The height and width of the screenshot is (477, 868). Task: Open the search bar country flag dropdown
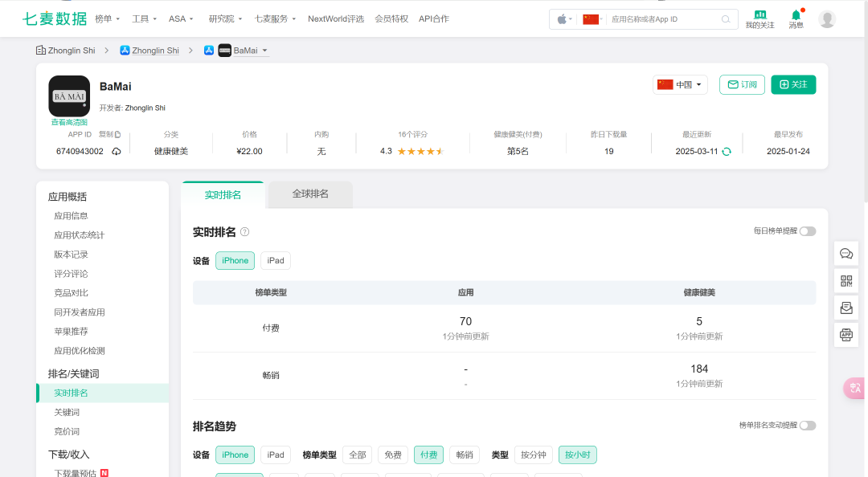tap(593, 19)
